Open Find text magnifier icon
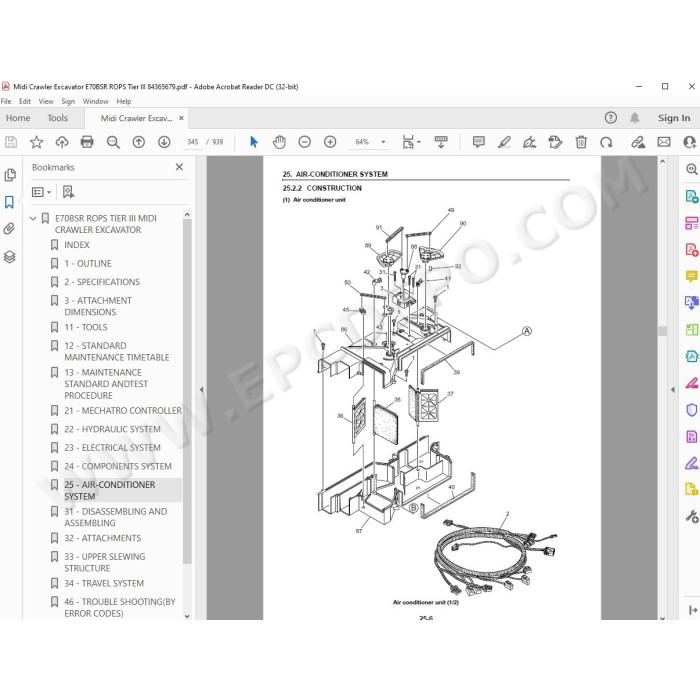700x700 pixels. (x=113, y=142)
